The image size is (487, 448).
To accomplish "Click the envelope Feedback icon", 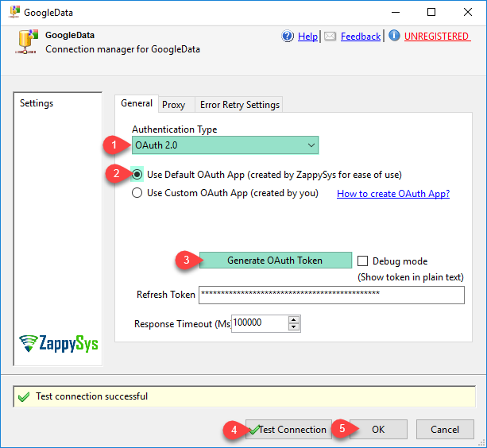I will tap(330, 37).
